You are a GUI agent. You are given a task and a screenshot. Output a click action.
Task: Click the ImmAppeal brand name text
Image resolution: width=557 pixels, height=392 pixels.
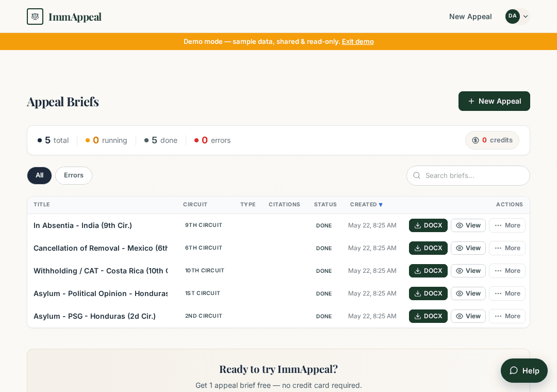tap(75, 17)
